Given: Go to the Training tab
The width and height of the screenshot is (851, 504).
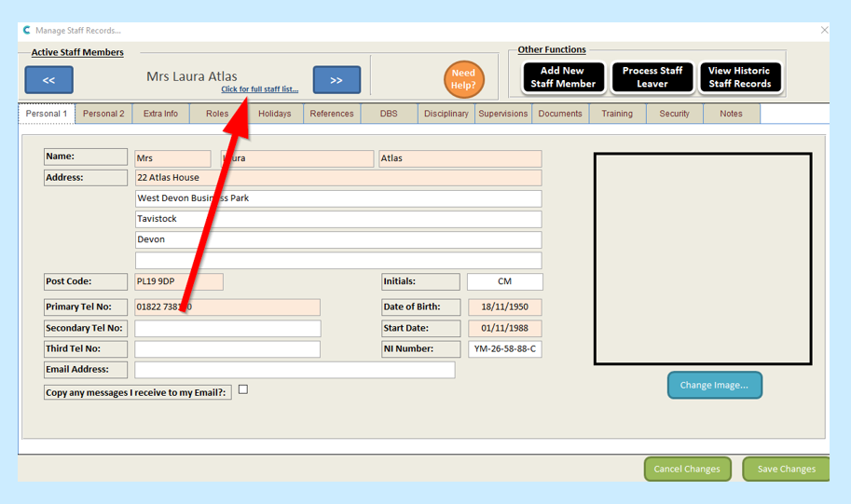Looking at the screenshot, I should click(617, 114).
